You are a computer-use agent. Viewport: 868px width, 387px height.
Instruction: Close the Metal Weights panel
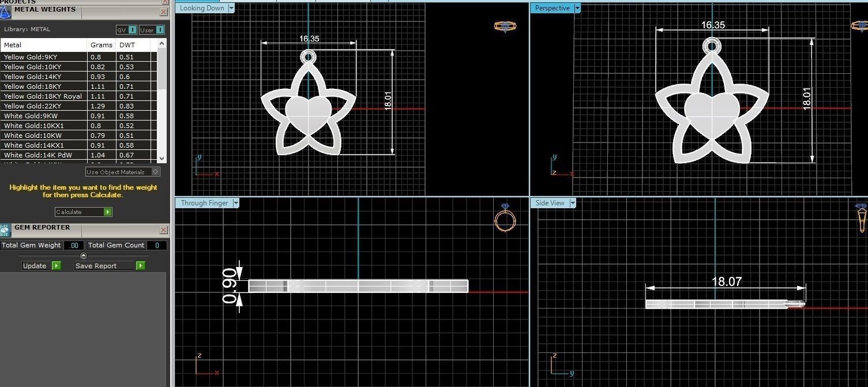click(x=164, y=12)
